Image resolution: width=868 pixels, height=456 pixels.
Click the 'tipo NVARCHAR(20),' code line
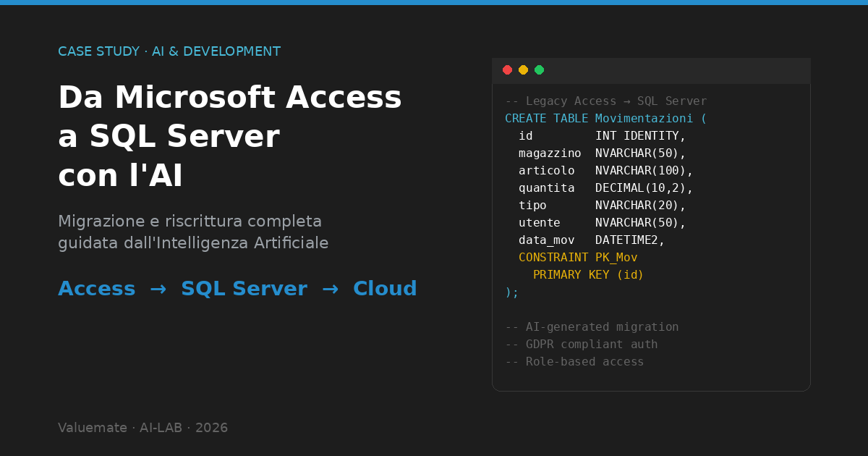coord(602,206)
